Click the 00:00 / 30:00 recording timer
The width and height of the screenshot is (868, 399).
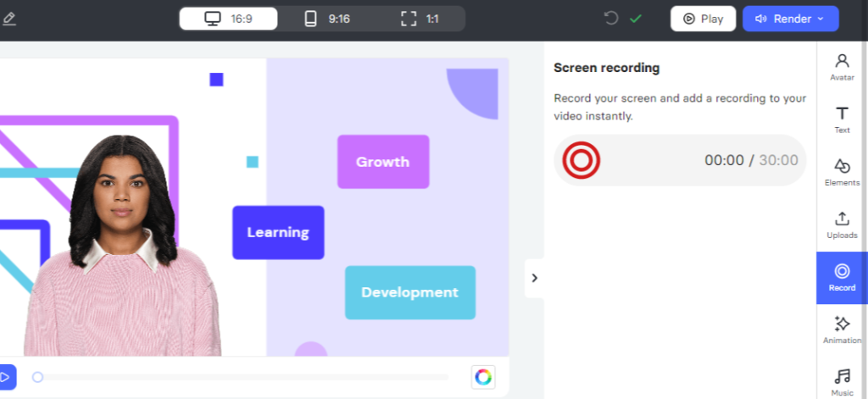[751, 160]
